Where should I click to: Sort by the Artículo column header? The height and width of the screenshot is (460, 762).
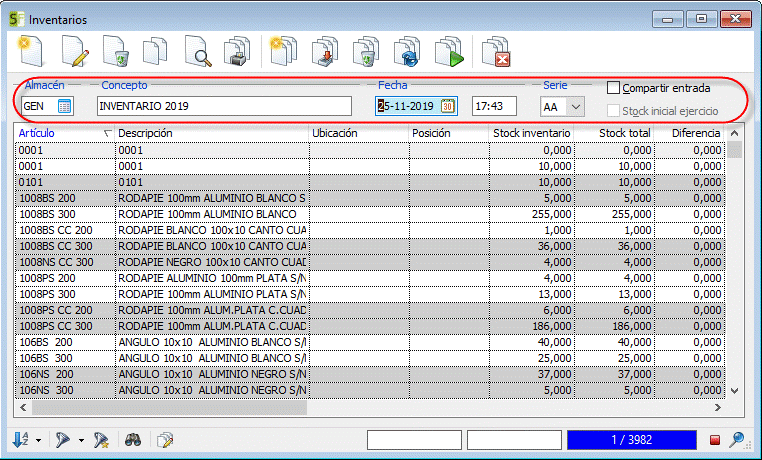65,133
